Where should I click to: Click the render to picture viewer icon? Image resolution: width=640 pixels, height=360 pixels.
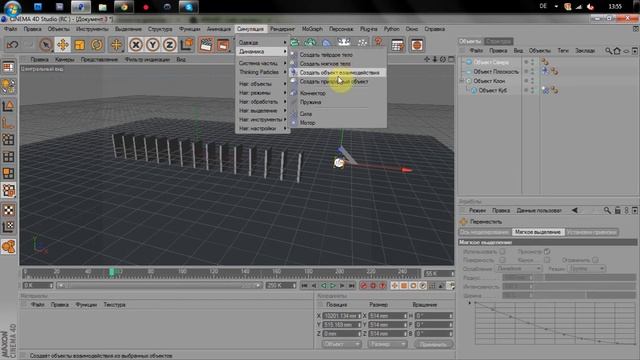click(223, 44)
